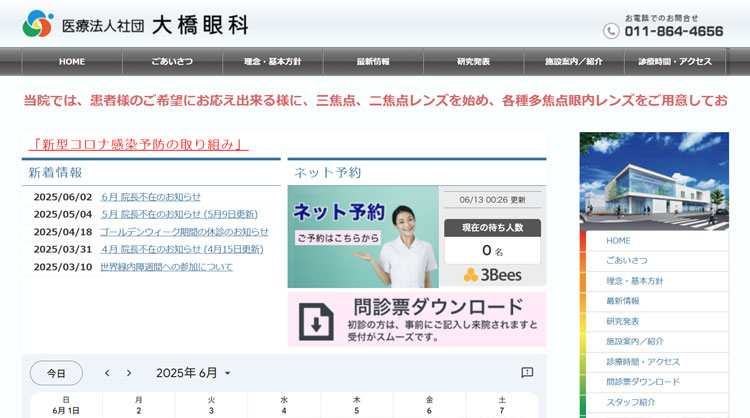Open 研究発表 in the top navigation bar
This screenshot has width=750, height=418.
tap(474, 62)
